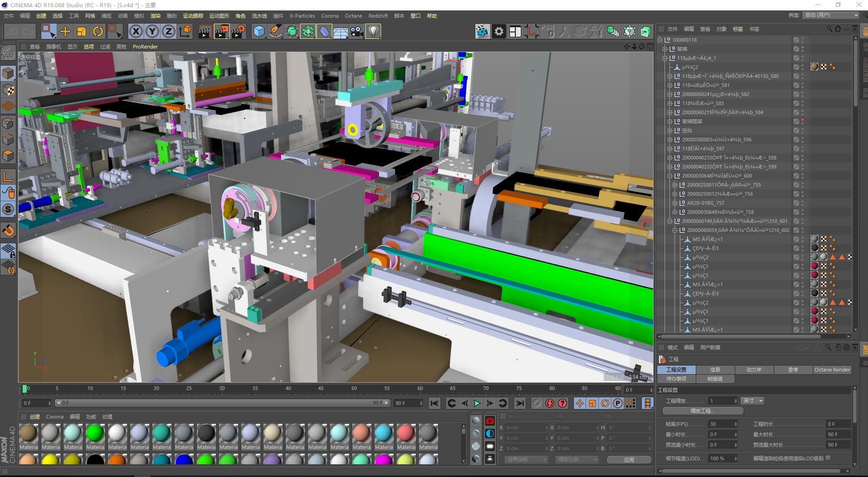Select the Scale tool in the top toolbar
This screenshot has height=477, width=868.
pyautogui.click(x=81, y=31)
